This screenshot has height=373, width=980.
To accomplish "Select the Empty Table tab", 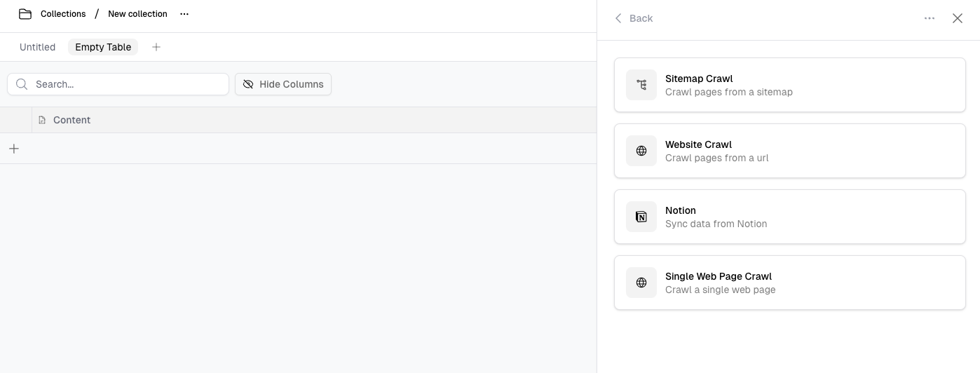I will click(103, 47).
